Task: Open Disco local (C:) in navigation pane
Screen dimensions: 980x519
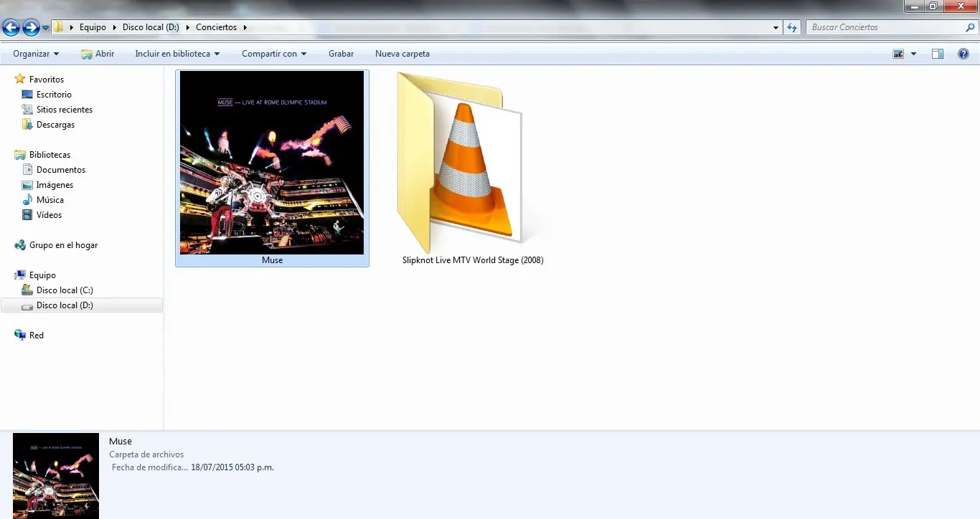Action: click(x=65, y=290)
